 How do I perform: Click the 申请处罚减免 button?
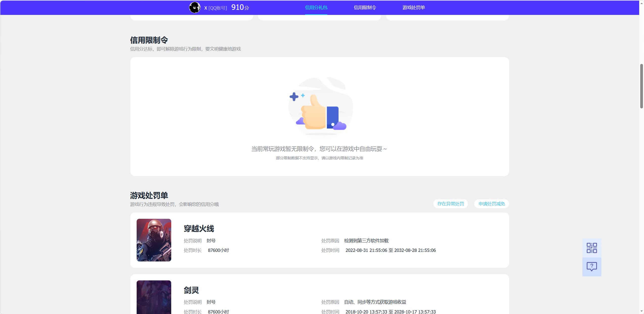point(491,204)
